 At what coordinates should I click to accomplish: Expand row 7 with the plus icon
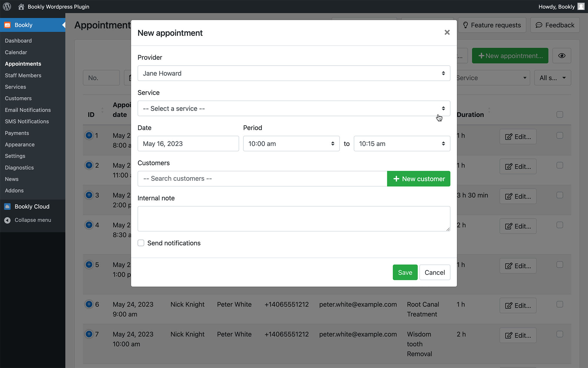point(89,334)
